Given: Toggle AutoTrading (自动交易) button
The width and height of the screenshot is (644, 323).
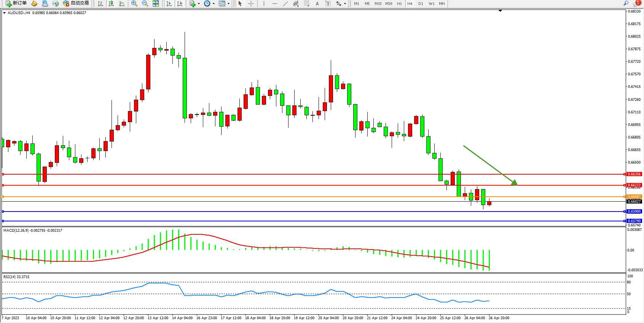Looking at the screenshot, I should [x=76, y=3].
